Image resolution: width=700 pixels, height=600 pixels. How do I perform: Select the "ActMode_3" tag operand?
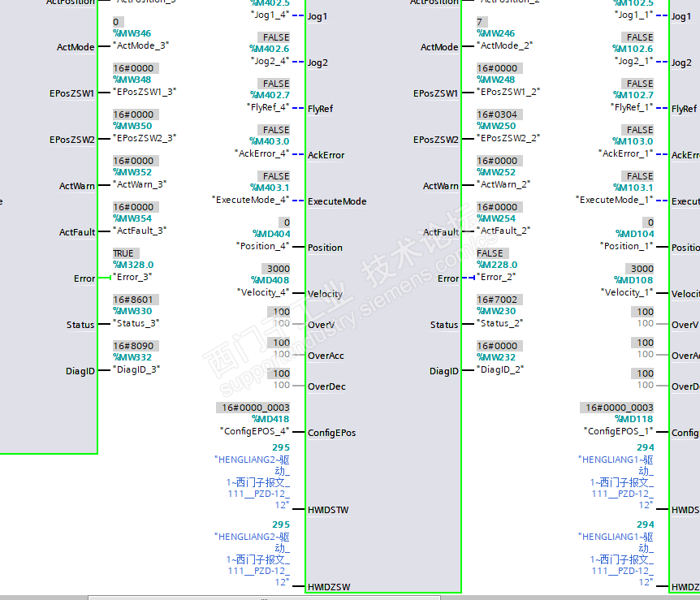pyautogui.click(x=141, y=45)
